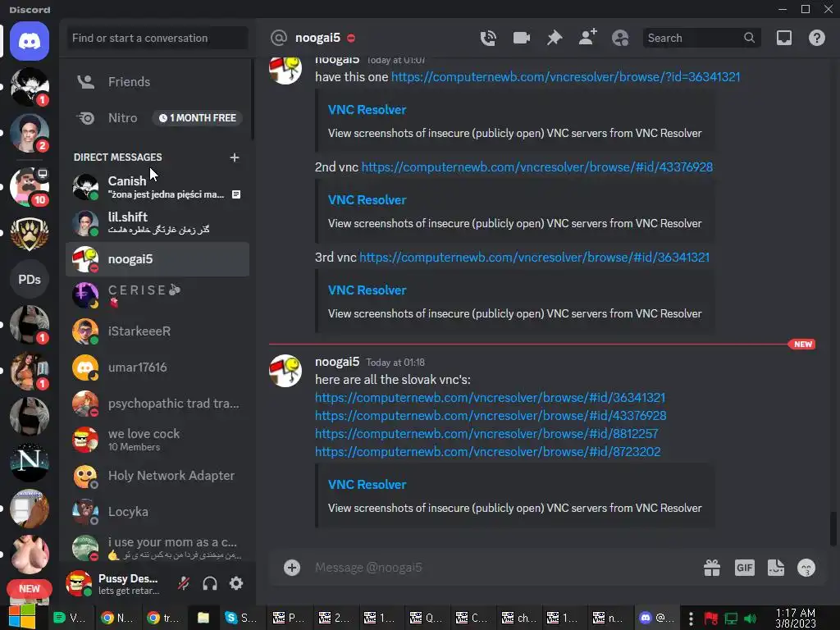
Task: Open taskbar overflow three-dots icon
Action: (x=691, y=619)
